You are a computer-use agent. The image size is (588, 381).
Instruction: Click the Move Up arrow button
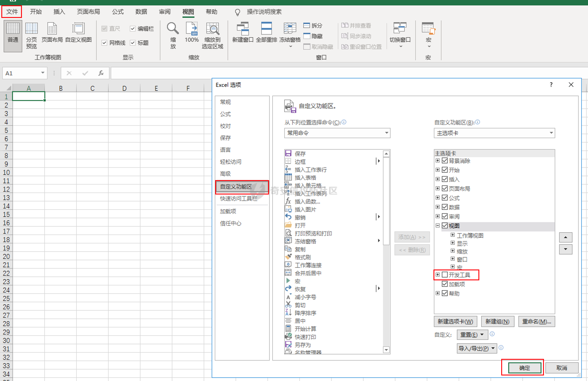[565, 237]
